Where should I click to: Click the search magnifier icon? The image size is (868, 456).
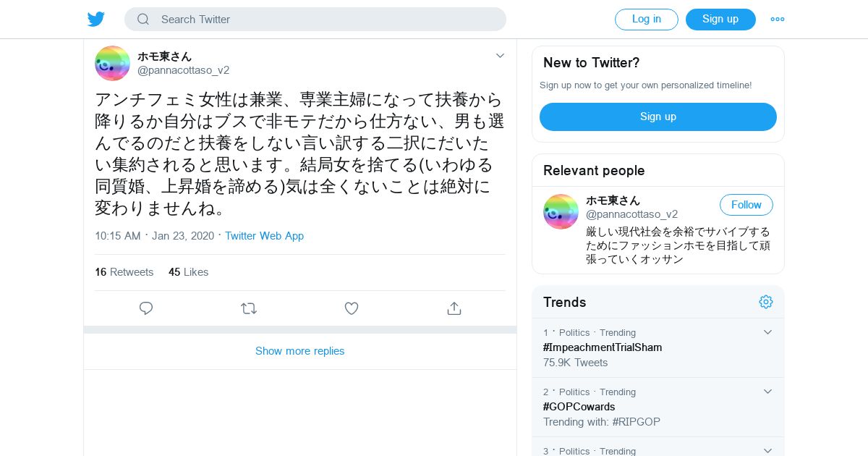(143, 20)
